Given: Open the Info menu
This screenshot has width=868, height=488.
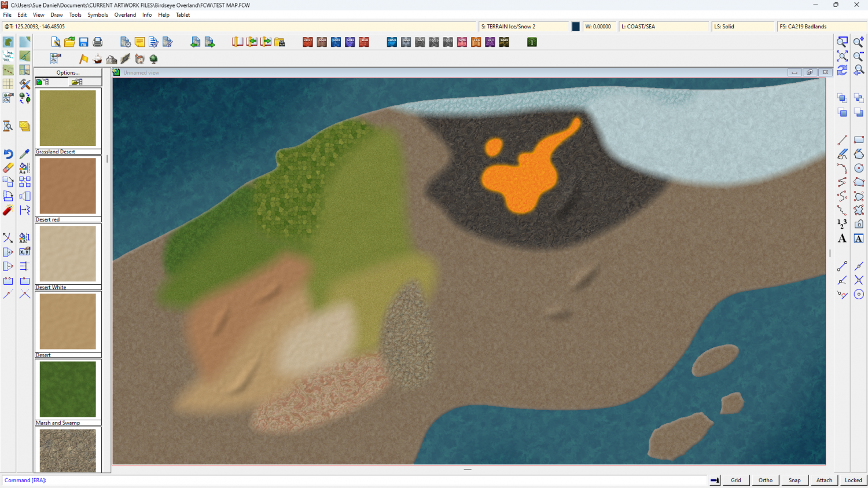Looking at the screenshot, I should point(147,15).
